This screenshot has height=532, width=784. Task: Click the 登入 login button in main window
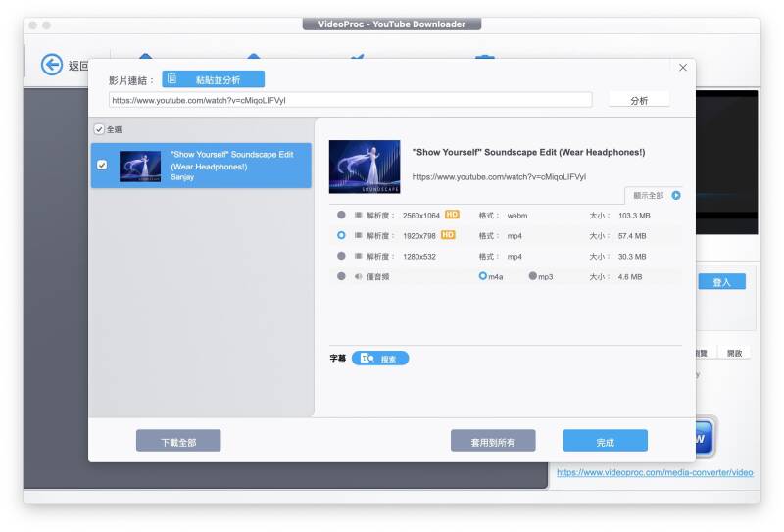pyautogui.click(x=721, y=282)
